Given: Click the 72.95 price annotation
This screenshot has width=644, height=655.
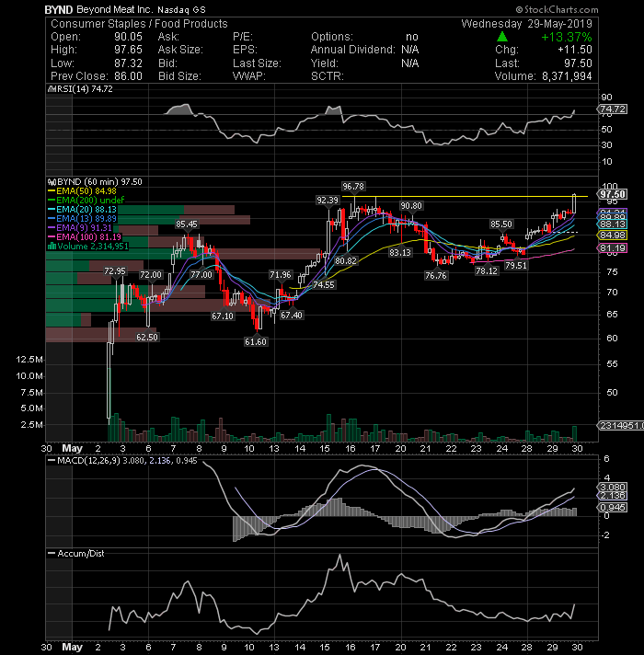Looking at the screenshot, I should coord(115,271).
